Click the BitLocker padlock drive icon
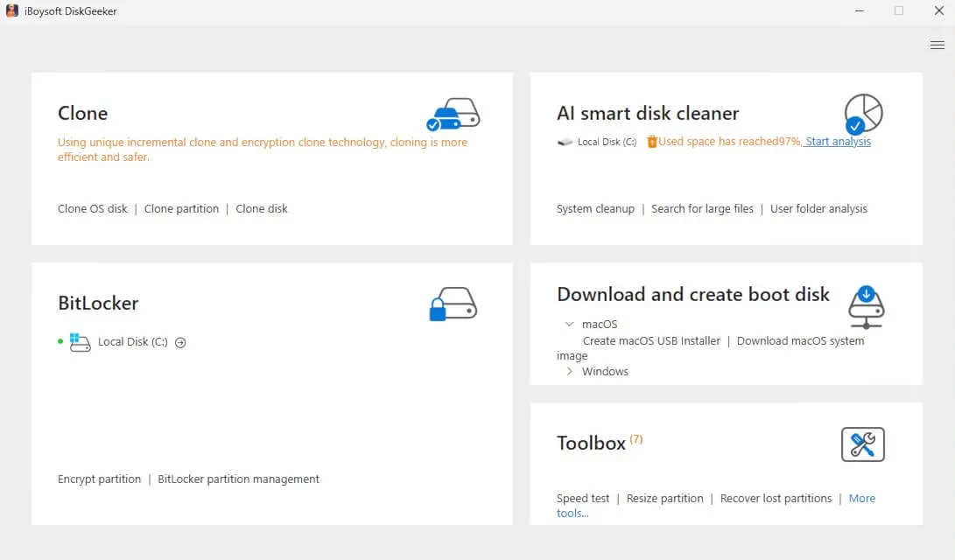 coord(452,304)
